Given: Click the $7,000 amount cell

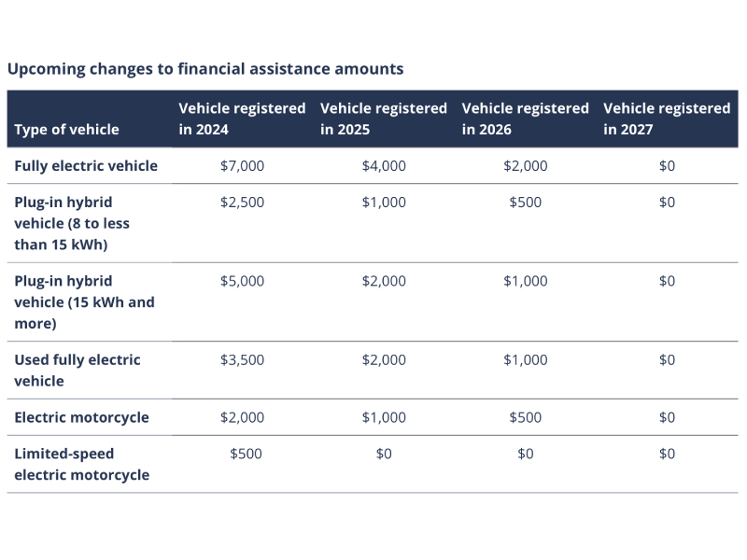Looking at the screenshot, I should click(x=242, y=166).
